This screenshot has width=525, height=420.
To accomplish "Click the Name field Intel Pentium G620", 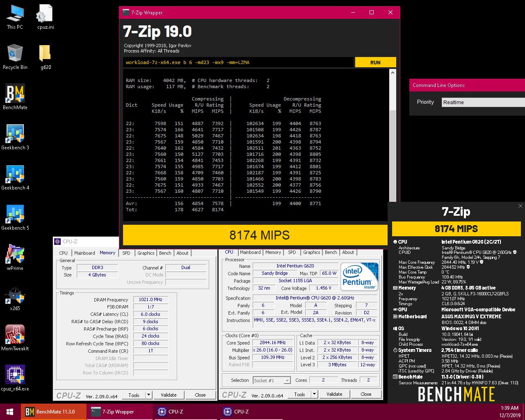I will point(295,266).
